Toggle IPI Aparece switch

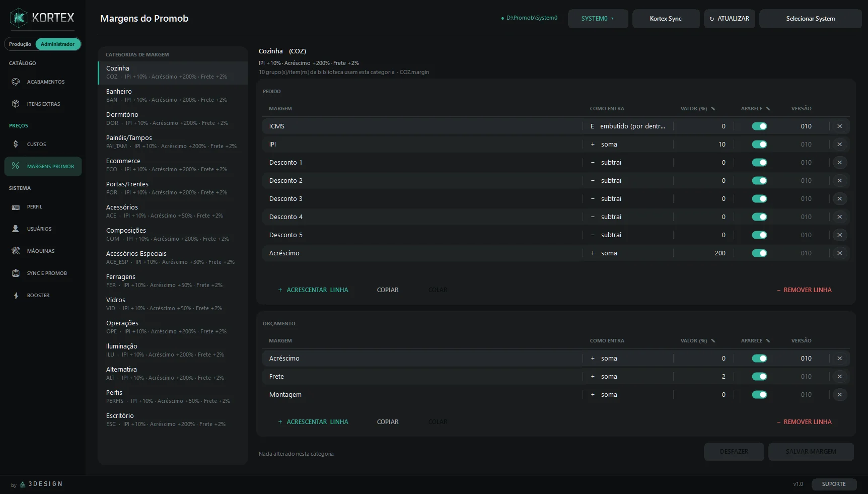tap(759, 145)
